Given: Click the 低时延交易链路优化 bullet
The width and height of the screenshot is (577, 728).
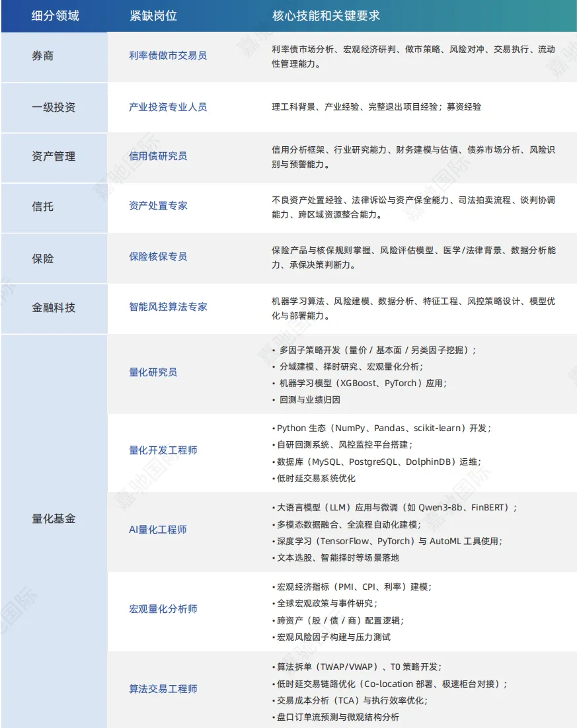Looking at the screenshot, I should coord(390,684).
